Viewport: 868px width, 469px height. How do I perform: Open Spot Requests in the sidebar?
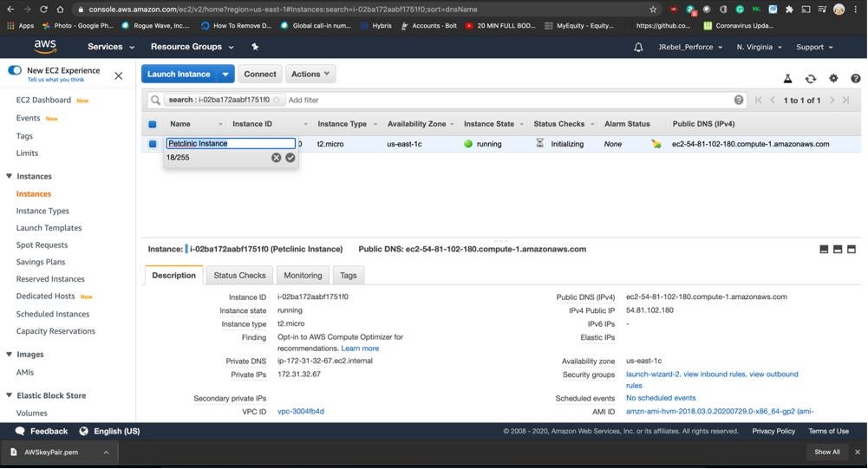coord(42,244)
